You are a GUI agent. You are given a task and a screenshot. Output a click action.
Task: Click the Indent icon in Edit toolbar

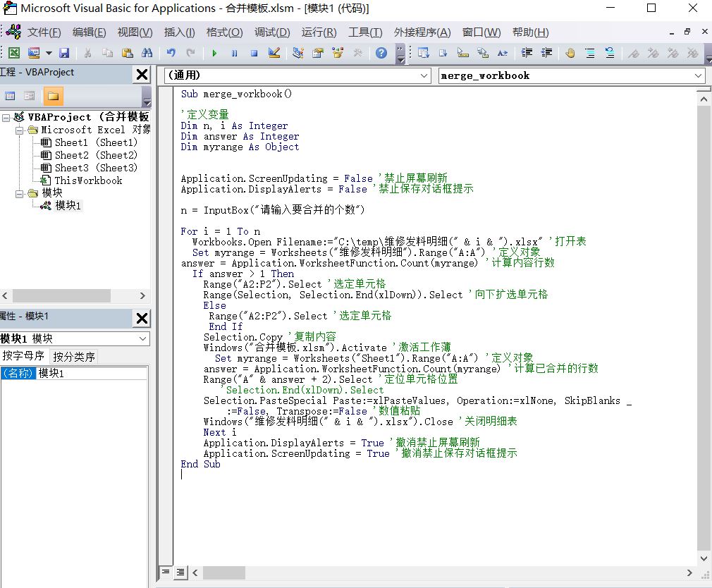[x=527, y=53]
